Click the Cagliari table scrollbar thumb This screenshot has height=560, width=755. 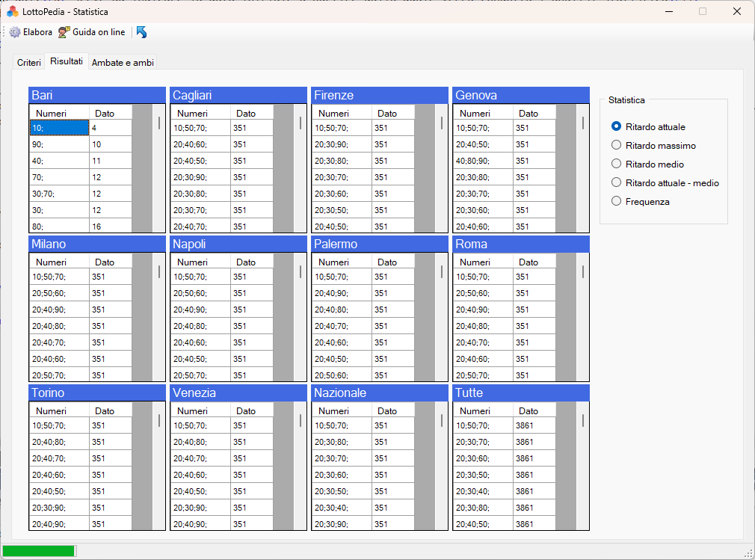tap(301, 123)
